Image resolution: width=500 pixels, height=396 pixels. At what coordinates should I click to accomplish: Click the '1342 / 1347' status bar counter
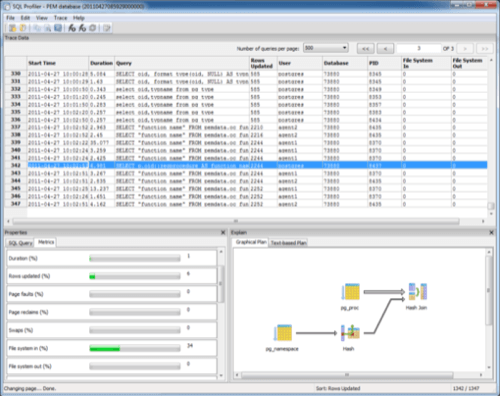[466, 388]
